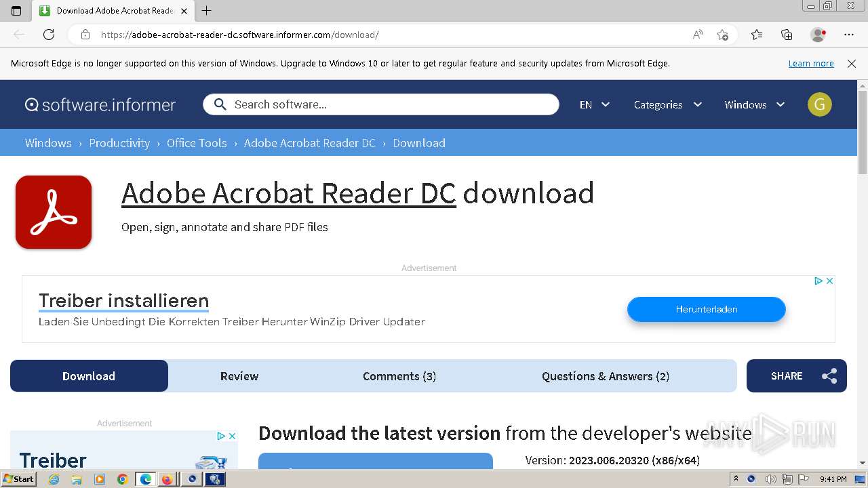
Task: Open File Explorer from taskbar
Action: pyautogui.click(x=77, y=479)
